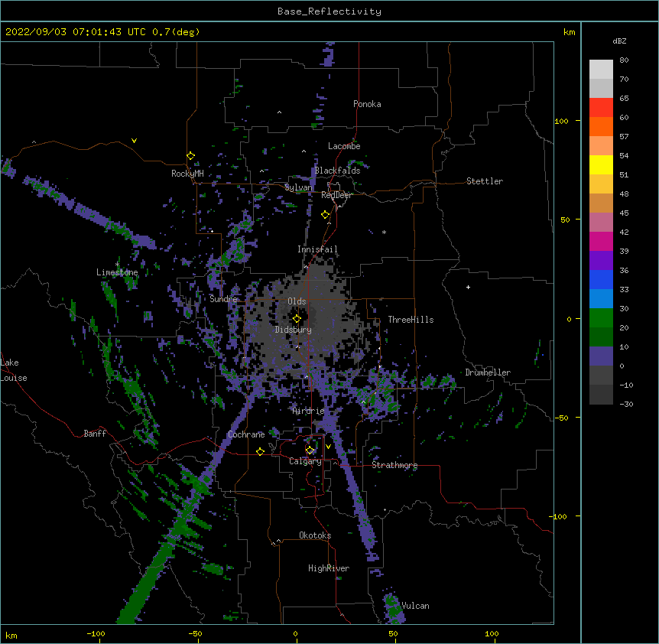
Task: Click the yellow marker below Cochrane label
Action: (260, 451)
